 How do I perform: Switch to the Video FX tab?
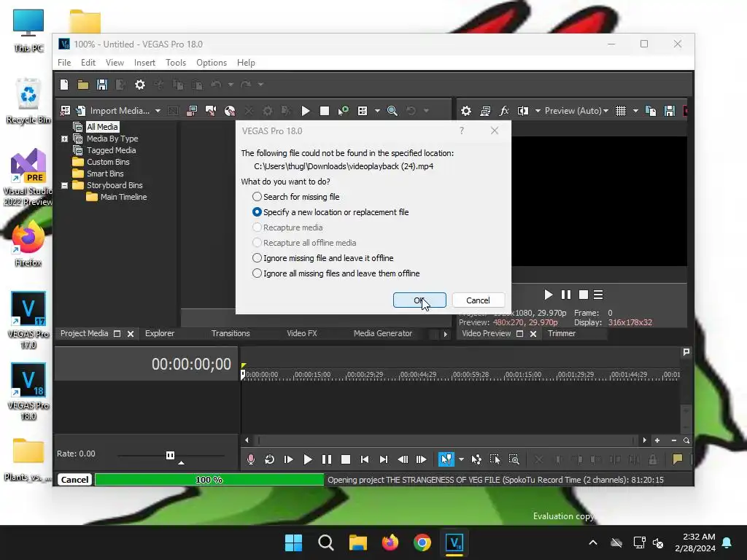(x=301, y=333)
